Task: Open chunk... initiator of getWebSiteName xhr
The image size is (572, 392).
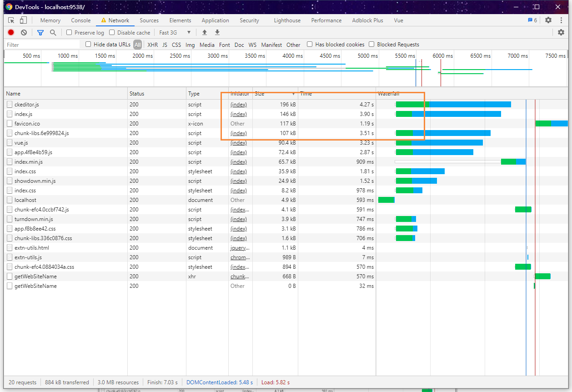Action: (240, 276)
